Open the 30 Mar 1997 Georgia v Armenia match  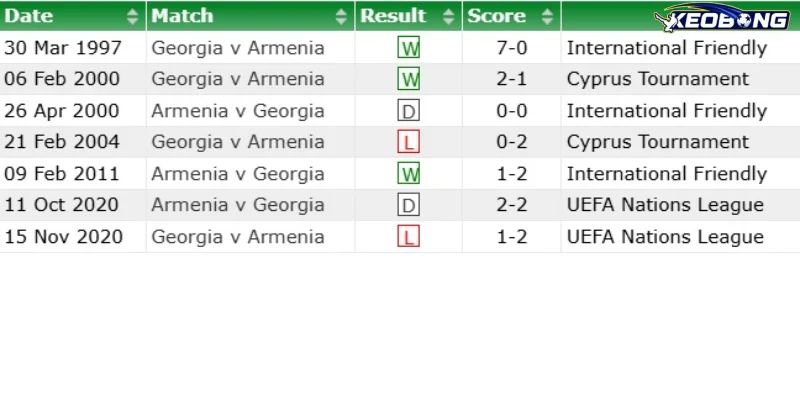(238, 48)
